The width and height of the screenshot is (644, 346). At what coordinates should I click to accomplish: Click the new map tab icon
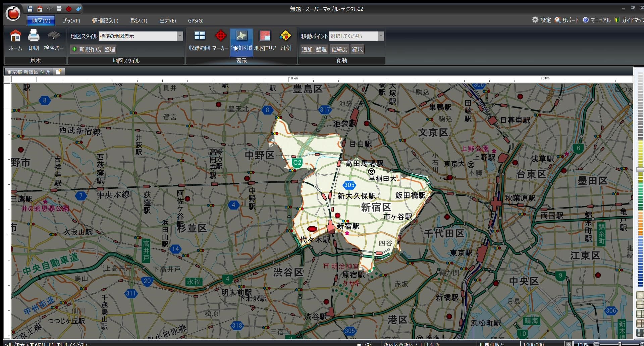click(58, 72)
